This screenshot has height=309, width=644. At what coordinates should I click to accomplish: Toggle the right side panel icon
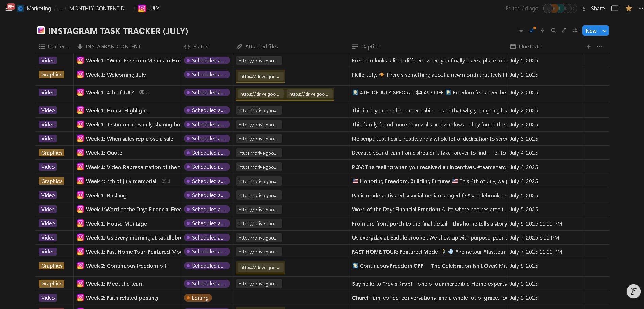click(x=615, y=9)
